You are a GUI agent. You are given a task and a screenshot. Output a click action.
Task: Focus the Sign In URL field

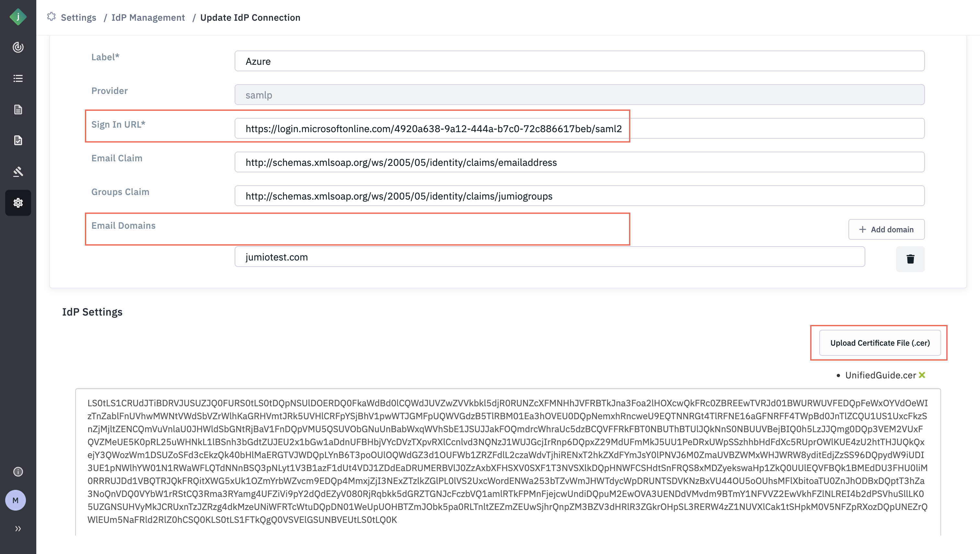pyautogui.click(x=579, y=129)
